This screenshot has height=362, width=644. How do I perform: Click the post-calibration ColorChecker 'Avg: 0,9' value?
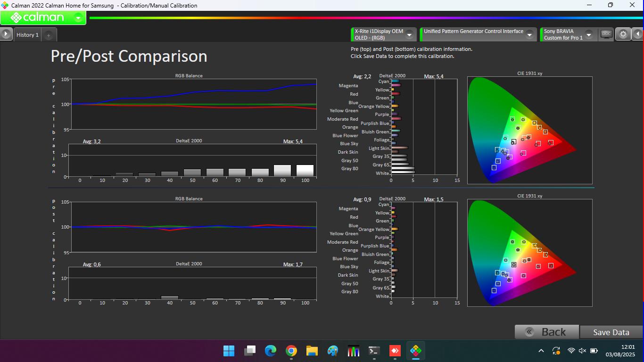click(x=362, y=199)
